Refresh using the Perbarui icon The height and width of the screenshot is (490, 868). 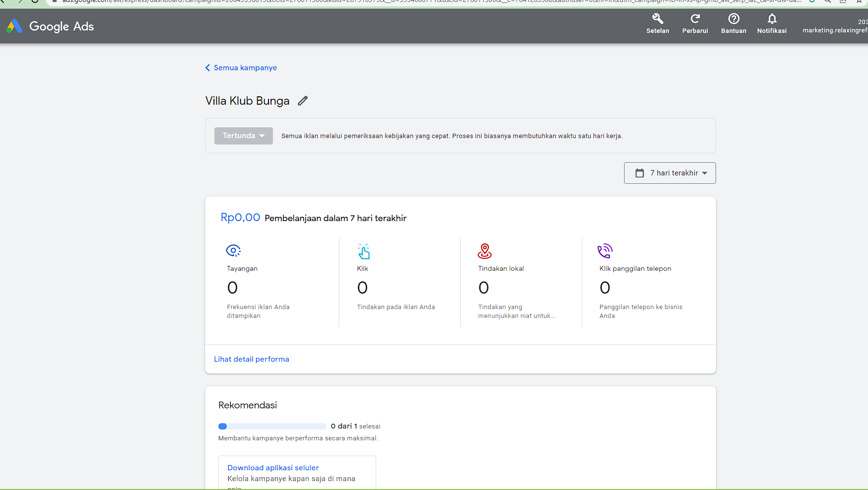(x=695, y=24)
